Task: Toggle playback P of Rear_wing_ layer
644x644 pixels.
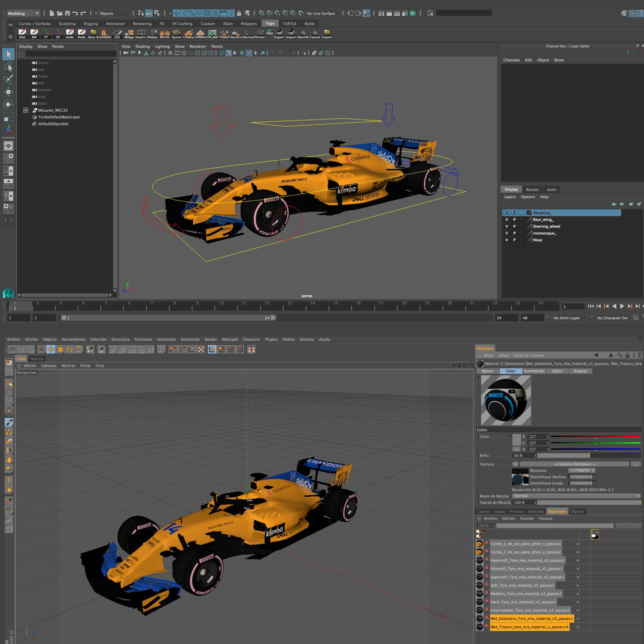Action: click(x=514, y=220)
